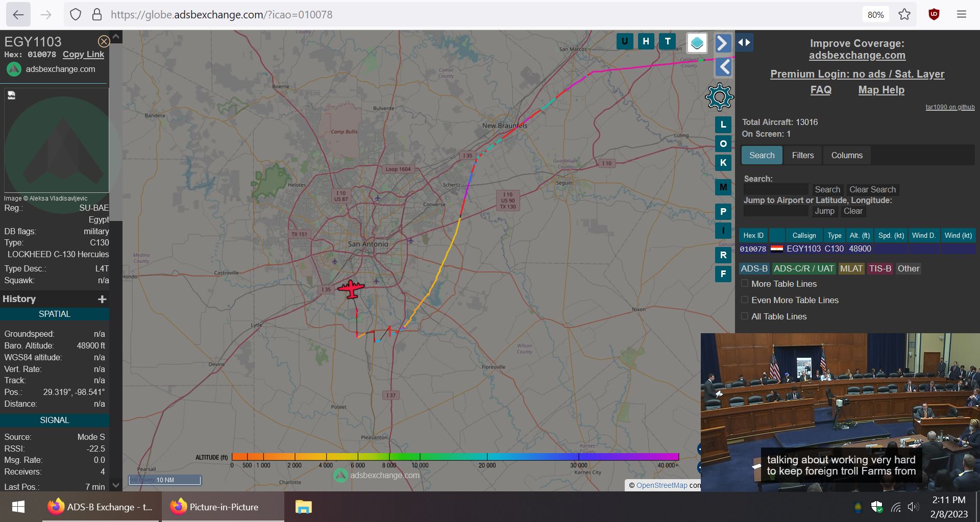Click the aircraft photo thumbnail
This screenshot has height=522, width=980.
coord(56,140)
